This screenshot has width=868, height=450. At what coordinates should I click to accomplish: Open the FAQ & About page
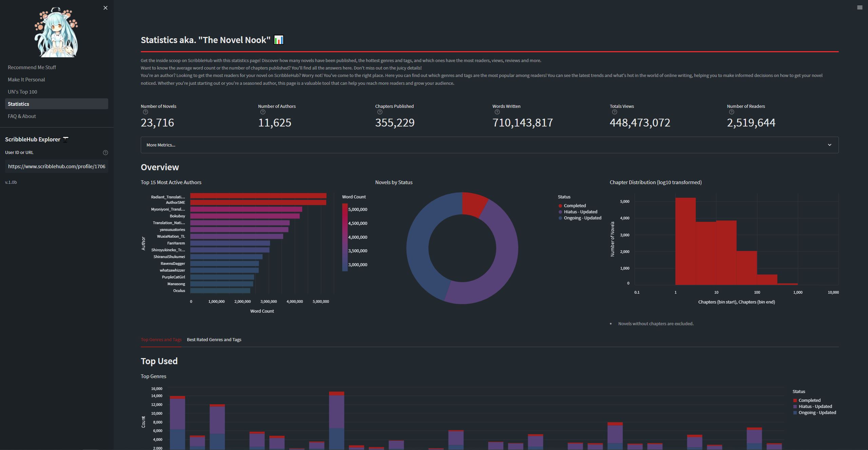click(x=22, y=116)
